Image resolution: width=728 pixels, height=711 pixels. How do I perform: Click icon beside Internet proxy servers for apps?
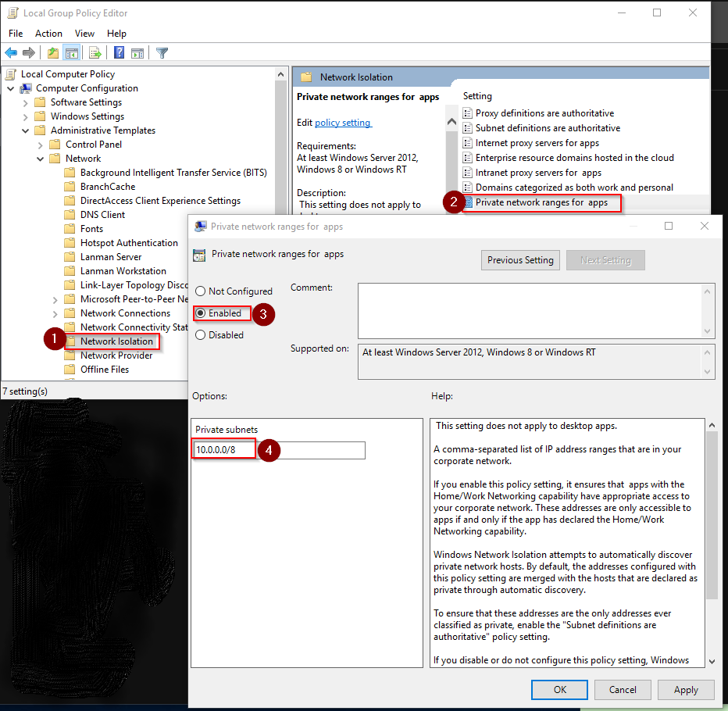point(468,143)
